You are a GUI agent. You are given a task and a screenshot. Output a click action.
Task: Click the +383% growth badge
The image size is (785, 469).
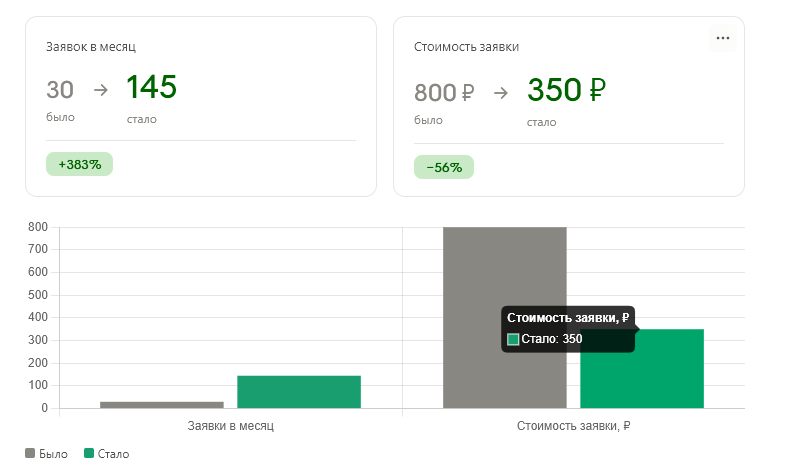click(80, 164)
